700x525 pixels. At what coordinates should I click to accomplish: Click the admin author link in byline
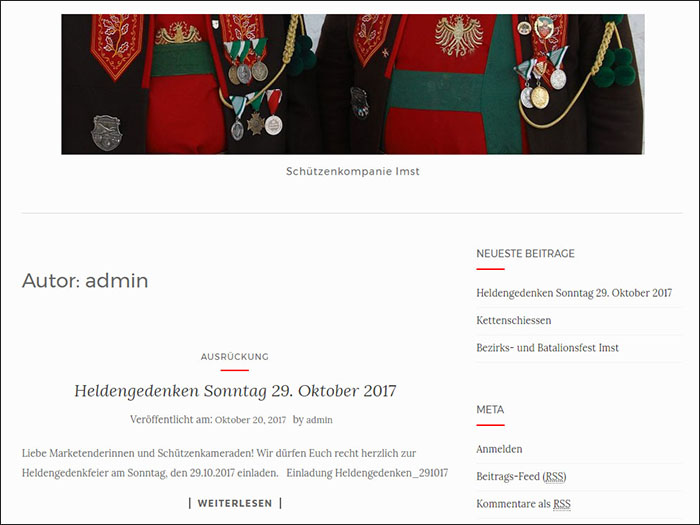click(319, 420)
